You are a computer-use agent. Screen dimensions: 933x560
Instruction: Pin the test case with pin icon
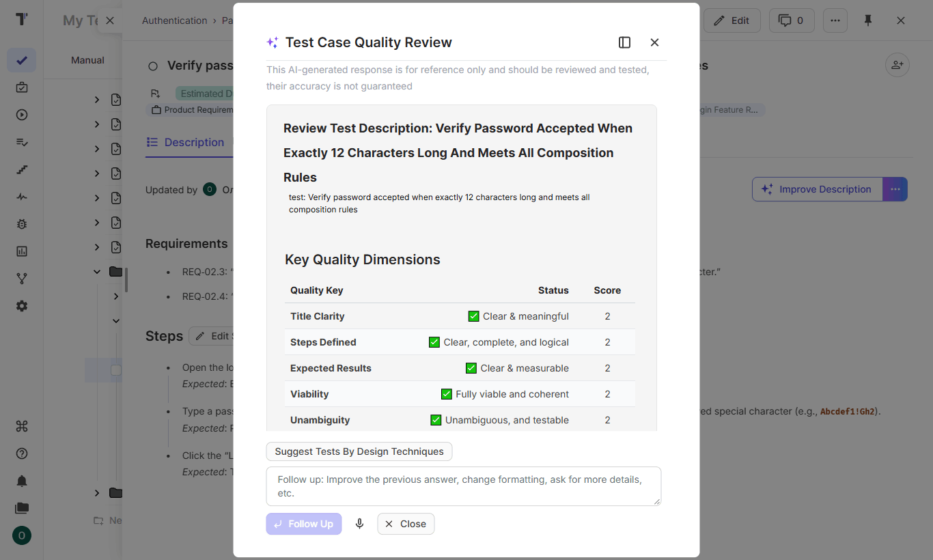point(868,20)
